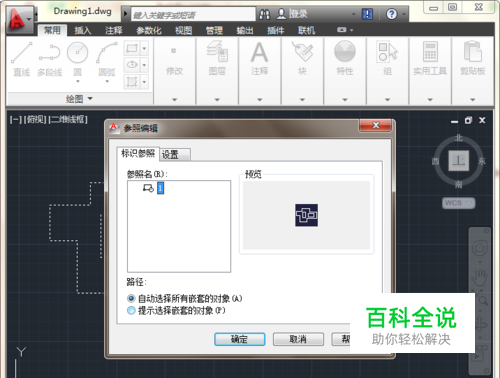Image resolution: width=500 pixels, height=378 pixels.
Task: Expand the 修改 panel arrow
Action: (x=174, y=100)
